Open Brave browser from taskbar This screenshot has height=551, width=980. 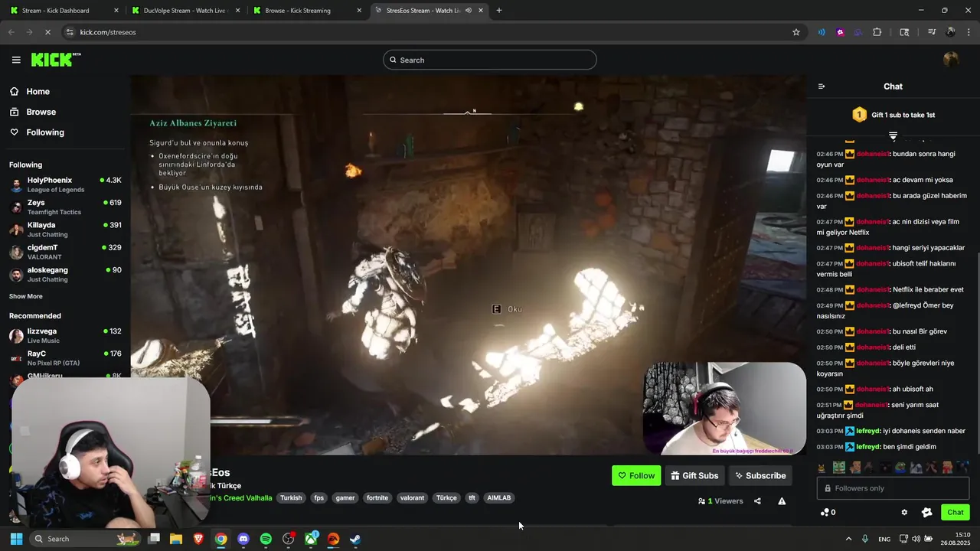198,539
